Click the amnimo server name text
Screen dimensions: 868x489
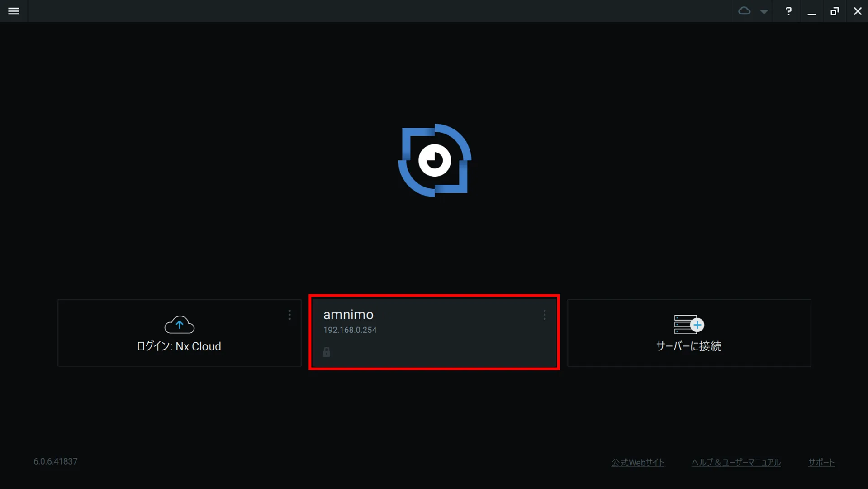(x=348, y=315)
